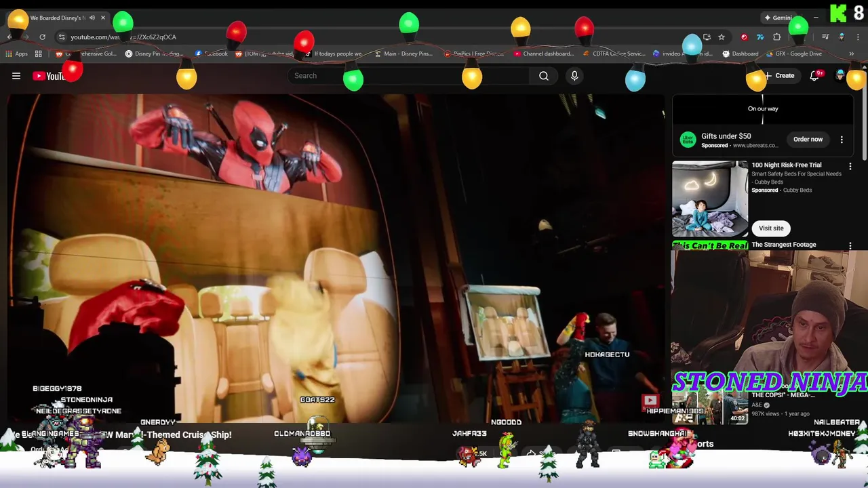Screen dimensions: 868x488
Task: Open the 'CDTFA Online Services' bookmark
Action: coord(614,54)
